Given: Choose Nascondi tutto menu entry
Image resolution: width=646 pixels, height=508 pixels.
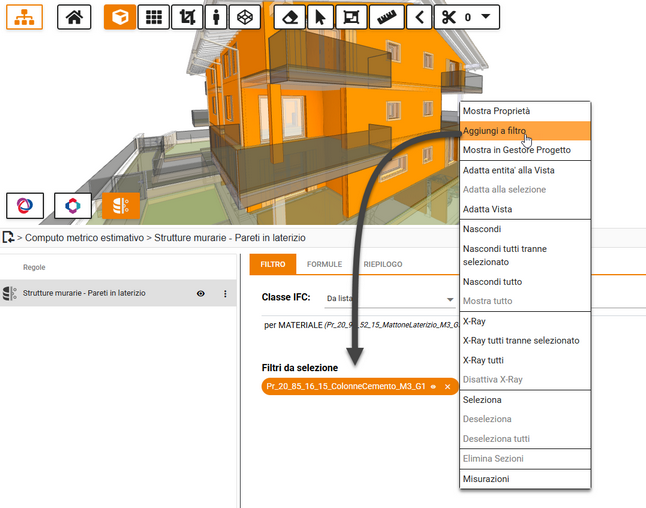Looking at the screenshot, I should (525, 282).
